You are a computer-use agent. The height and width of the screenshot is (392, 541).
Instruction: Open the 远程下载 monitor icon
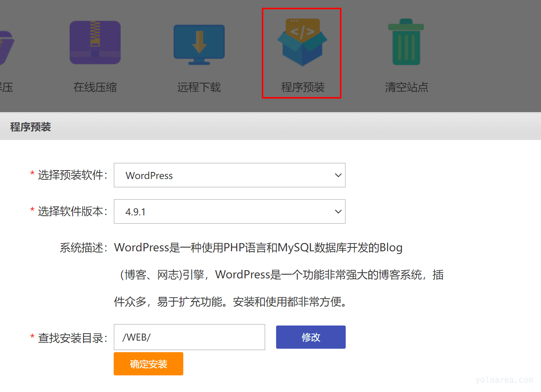pyautogui.click(x=199, y=45)
